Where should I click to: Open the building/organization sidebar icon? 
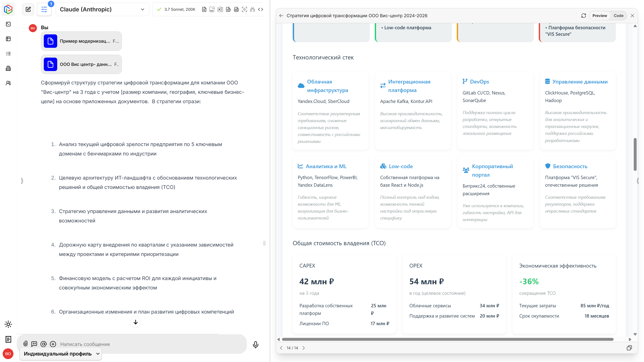pos(8,68)
